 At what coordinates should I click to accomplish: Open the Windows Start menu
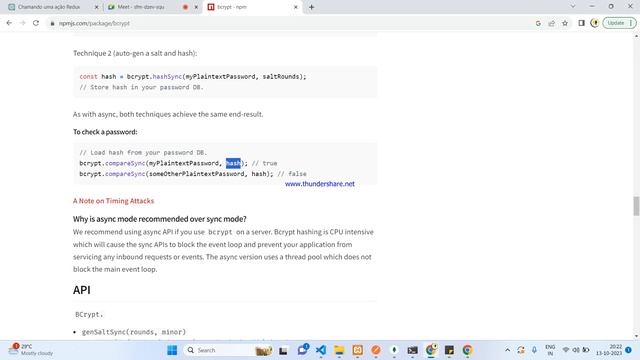[x=172, y=350]
